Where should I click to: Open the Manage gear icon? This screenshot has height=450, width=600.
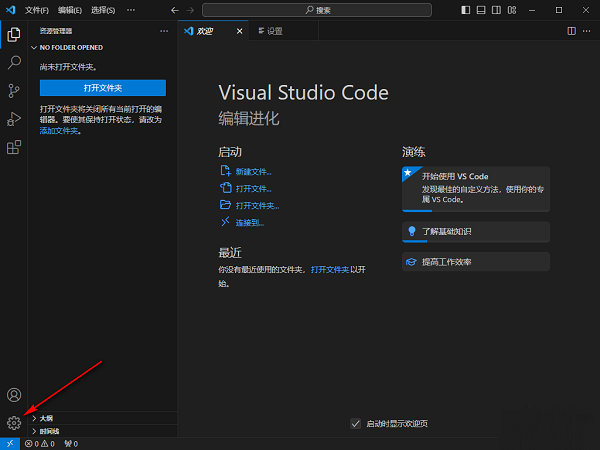point(14,423)
